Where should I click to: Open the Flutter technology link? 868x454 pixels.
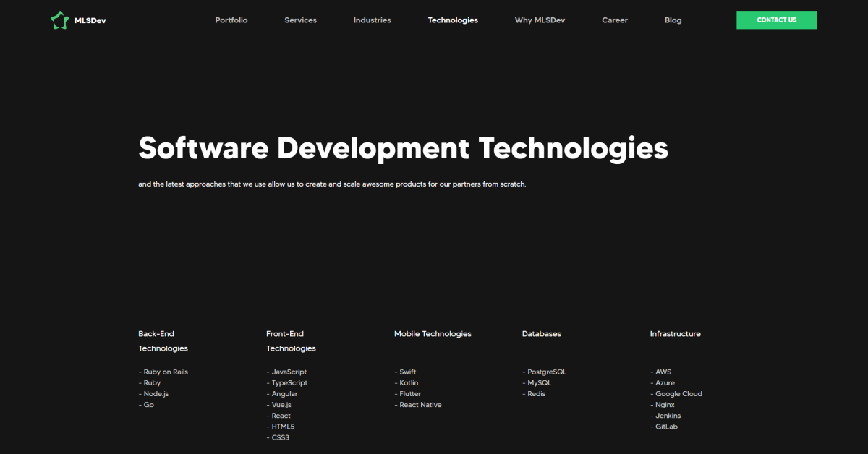point(409,393)
